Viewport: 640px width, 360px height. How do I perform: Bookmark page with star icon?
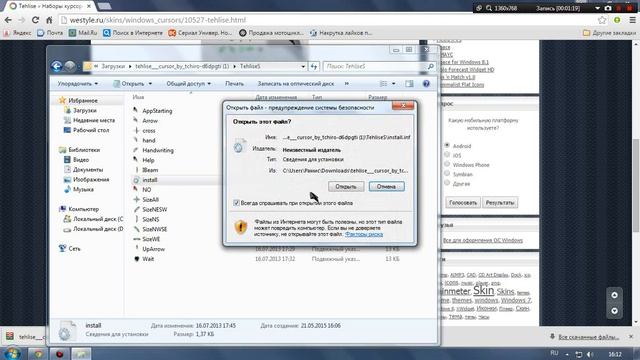click(x=602, y=20)
